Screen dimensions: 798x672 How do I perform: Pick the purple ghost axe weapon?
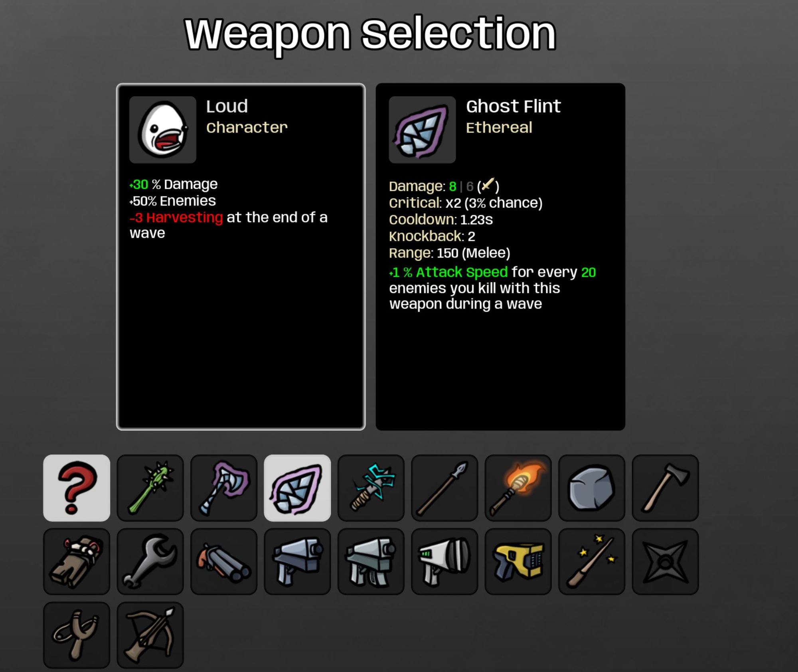pyautogui.click(x=224, y=488)
